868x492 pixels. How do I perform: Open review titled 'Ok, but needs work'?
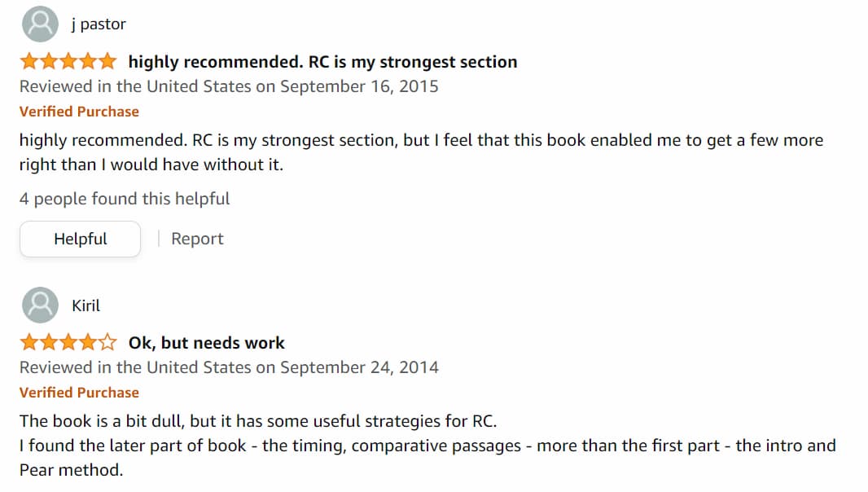click(x=207, y=343)
